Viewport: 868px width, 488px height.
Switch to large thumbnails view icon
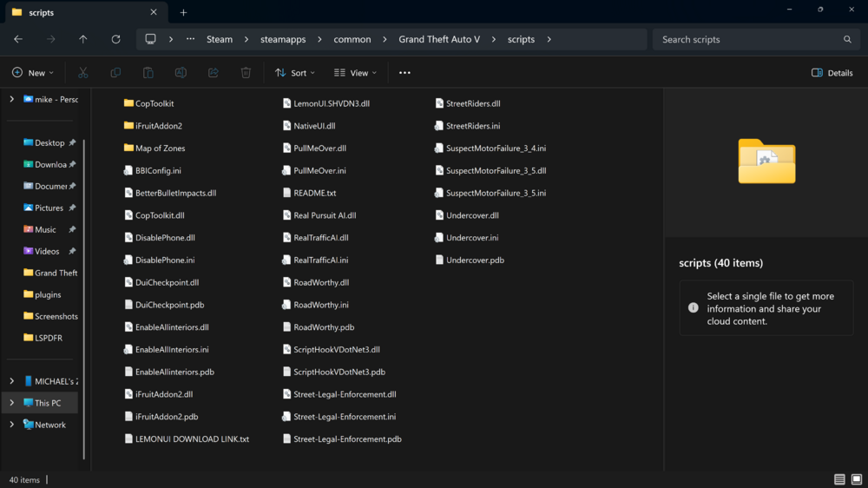pyautogui.click(x=857, y=479)
